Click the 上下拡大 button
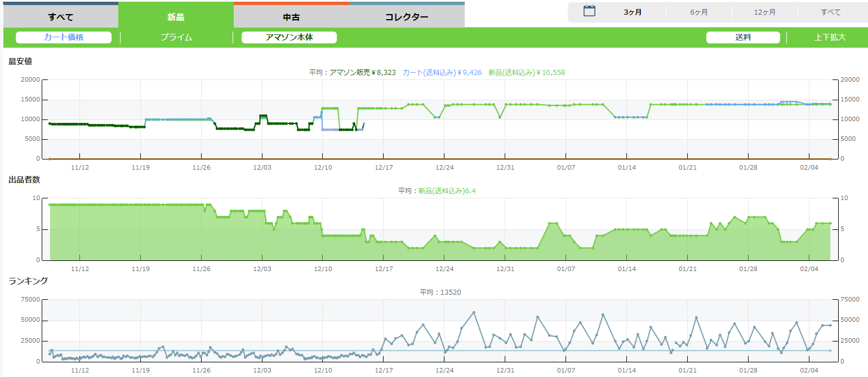Image resolution: width=868 pixels, height=377 pixels. pos(830,38)
